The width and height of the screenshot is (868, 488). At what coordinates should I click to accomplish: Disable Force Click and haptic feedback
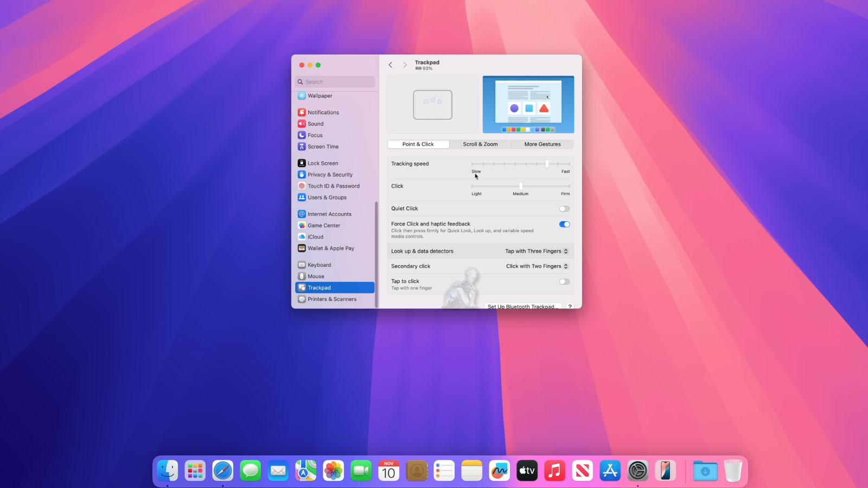tap(564, 224)
